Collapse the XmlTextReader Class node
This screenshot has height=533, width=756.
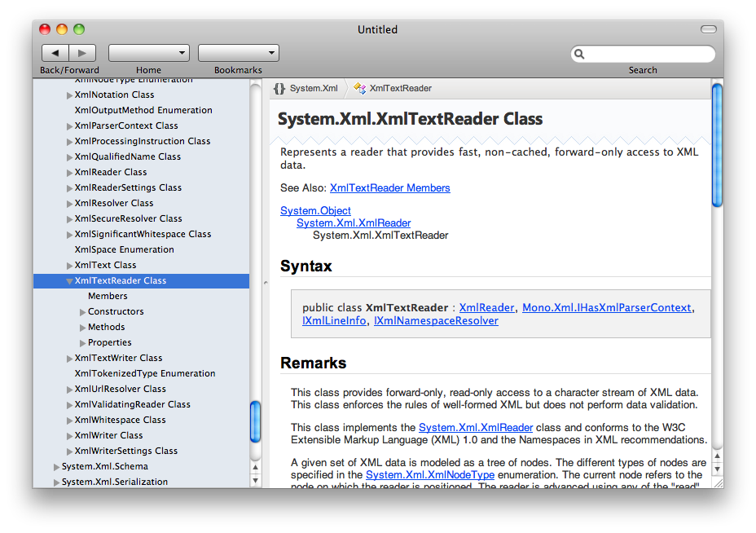(69, 281)
